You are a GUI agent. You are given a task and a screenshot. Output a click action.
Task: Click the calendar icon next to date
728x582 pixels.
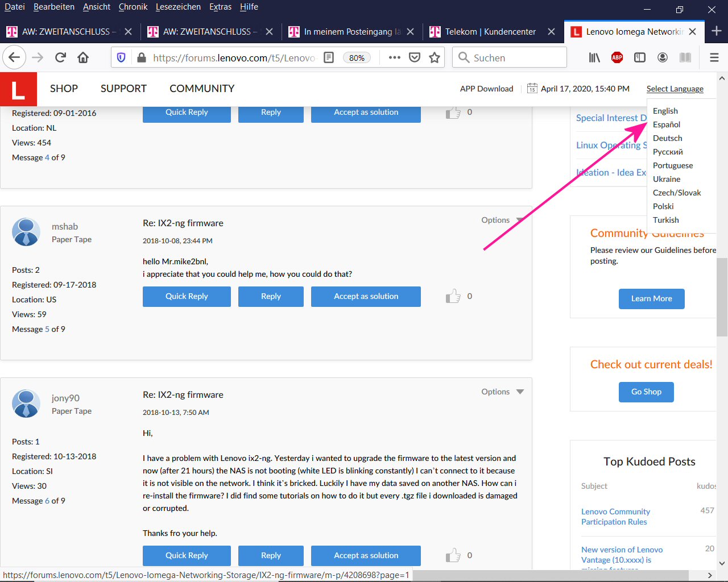click(x=532, y=88)
